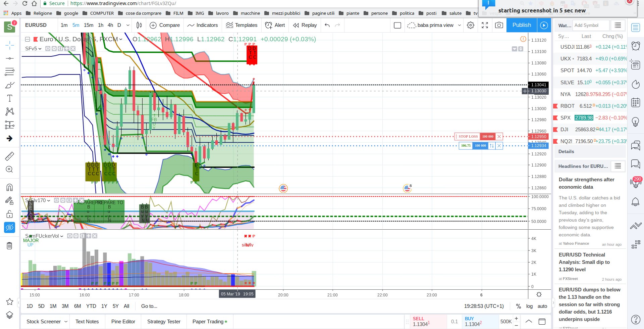Select the 1m timeframe
The image size is (644, 329).
[64, 25]
